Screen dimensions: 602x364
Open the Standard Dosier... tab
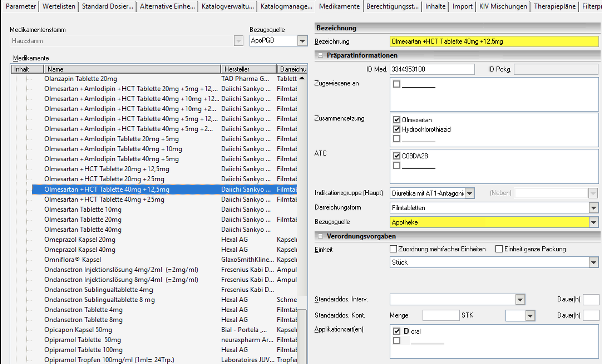[x=107, y=6]
